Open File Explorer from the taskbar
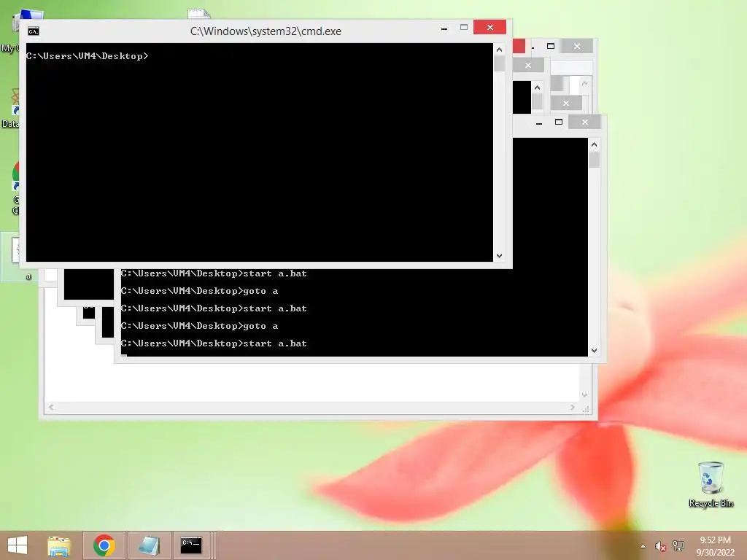This screenshot has height=560, width=747. (x=59, y=545)
